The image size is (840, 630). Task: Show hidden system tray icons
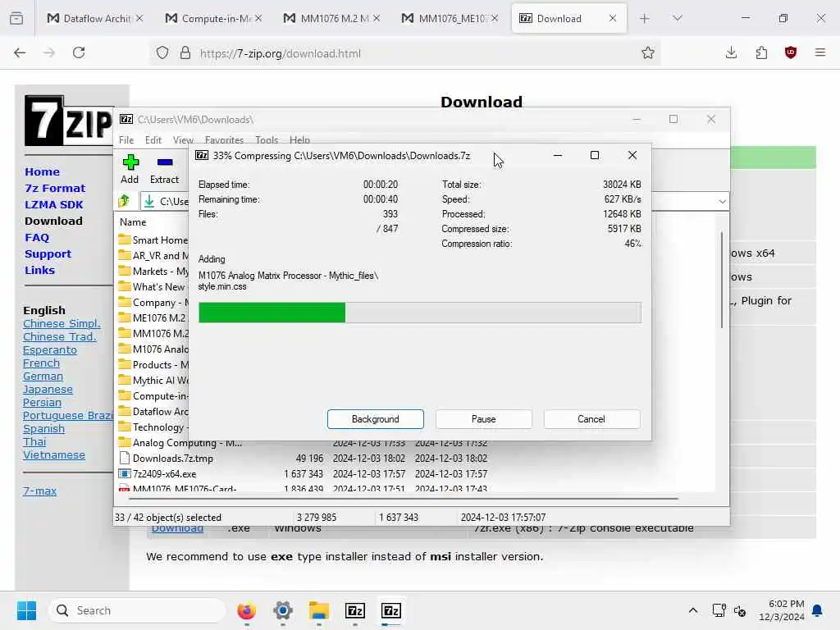[x=692, y=610]
